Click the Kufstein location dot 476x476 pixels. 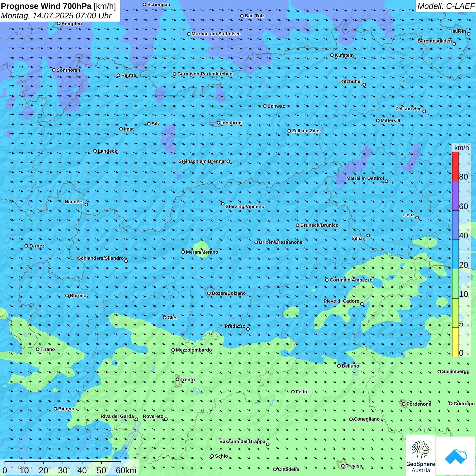click(332, 55)
